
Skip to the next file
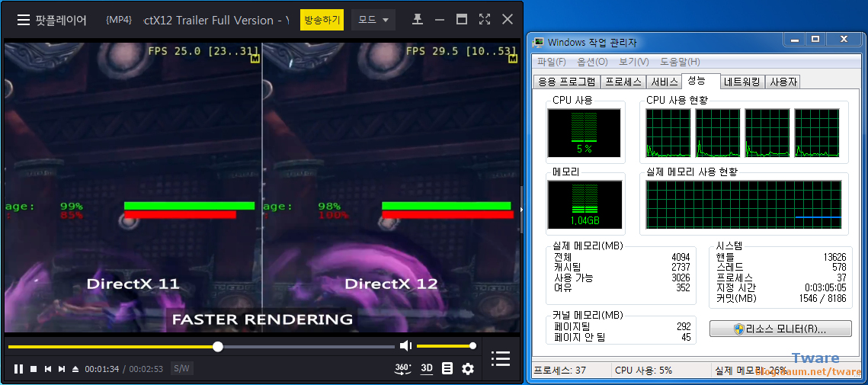click(62, 369)
